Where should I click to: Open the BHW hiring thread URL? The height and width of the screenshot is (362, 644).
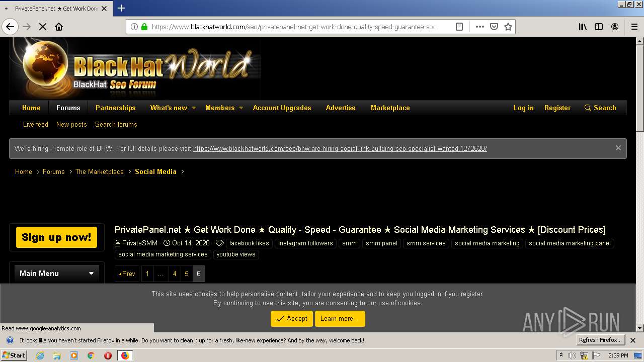[340, 148]
